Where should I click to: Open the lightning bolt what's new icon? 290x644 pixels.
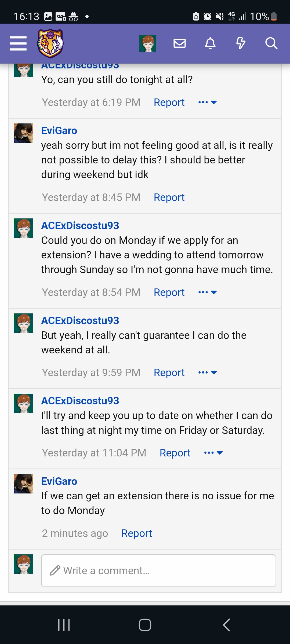click(241, 43)
